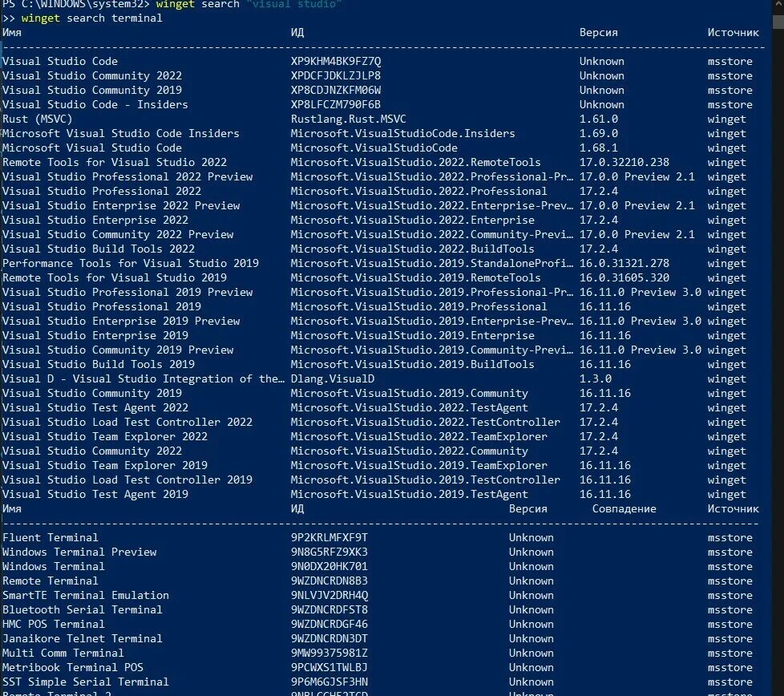Screen dimensions: 784x696
Task: Select the ID 9WZDNCRDFST8
Action: (x=329, y=610)
